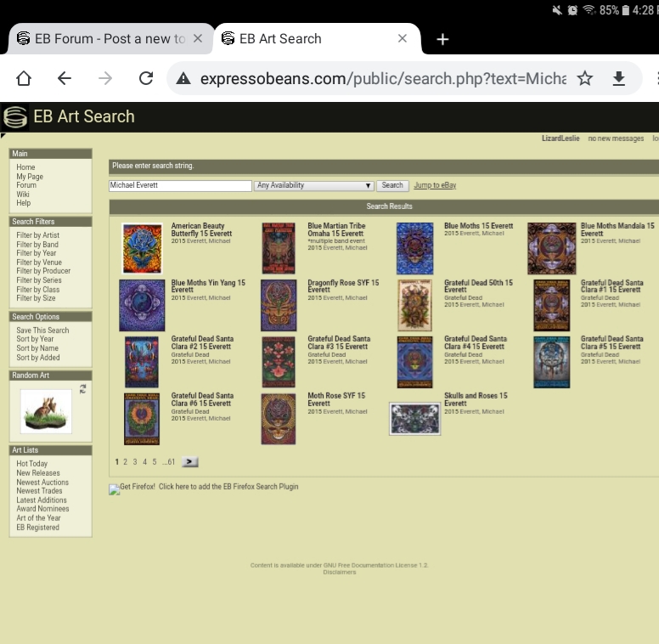Open Grateful Dead 50th poster thumbnail
The width and height of the screenshot is (659, 644).
[x=414, y=306]
